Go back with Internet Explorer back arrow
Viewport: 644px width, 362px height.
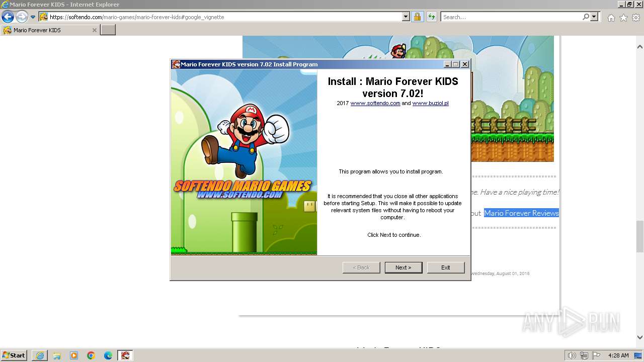8,17
